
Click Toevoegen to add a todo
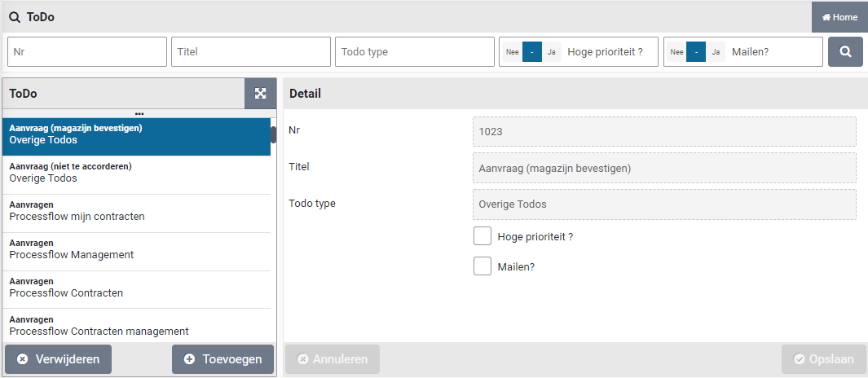223,359
